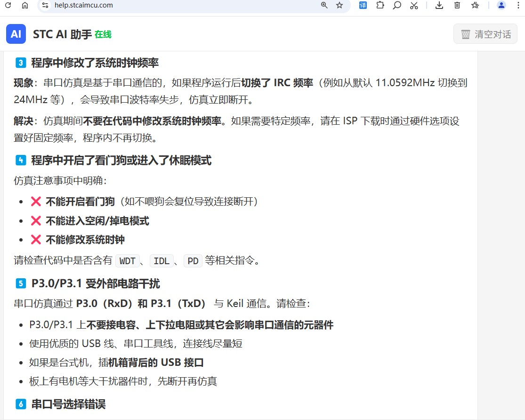Click heading 程序中开启了看门狗或进入了休眠模式
This screenshot has width=525, height=420.
(x=121, y=160)
